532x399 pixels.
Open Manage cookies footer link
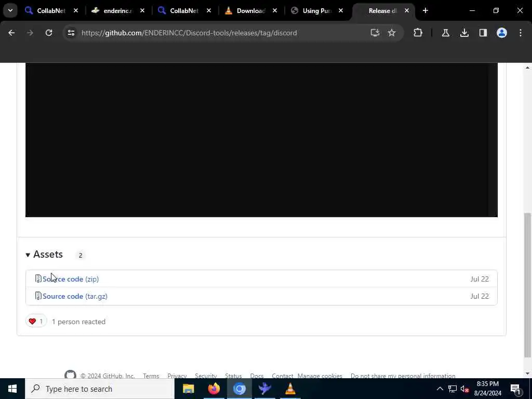click(320, 376)
